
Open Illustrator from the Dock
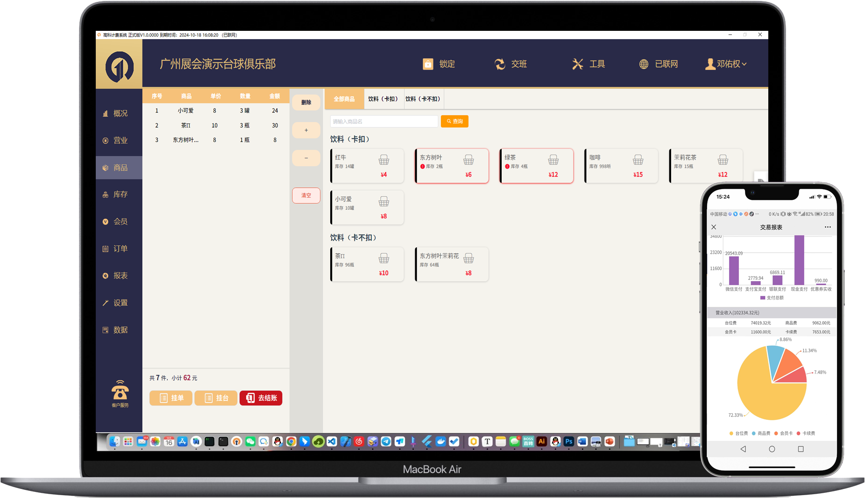click(542, 441)
